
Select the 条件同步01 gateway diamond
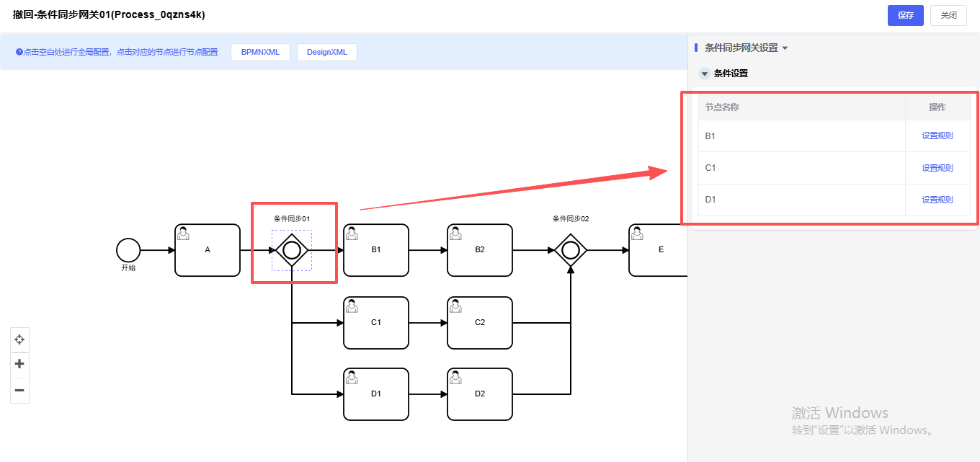[292, 250]
